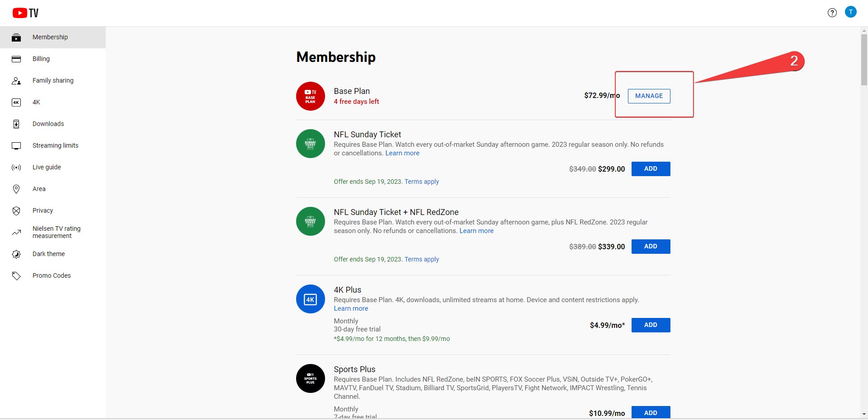Select the Family sharing icon

coord(16,81)
